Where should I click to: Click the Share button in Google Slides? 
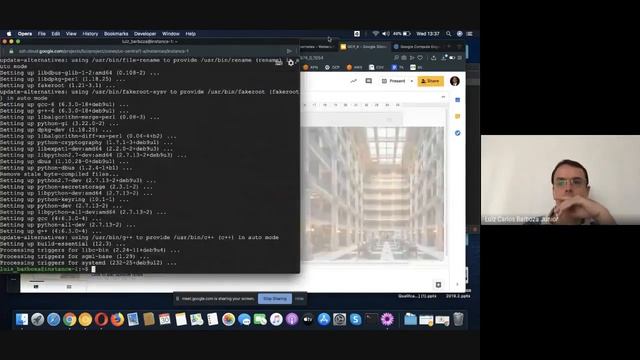pos(431,81)
